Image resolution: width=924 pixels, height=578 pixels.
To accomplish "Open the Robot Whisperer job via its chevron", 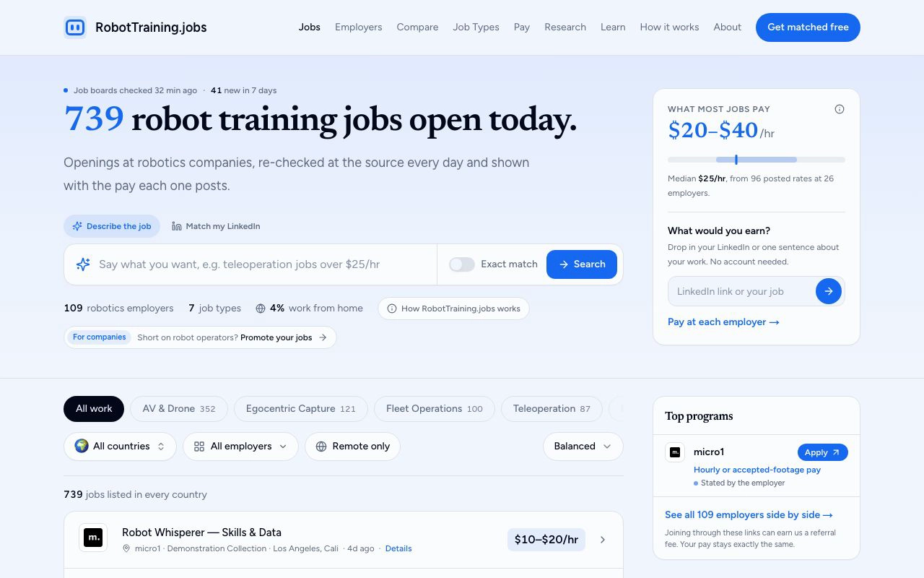I will [603, 540].
